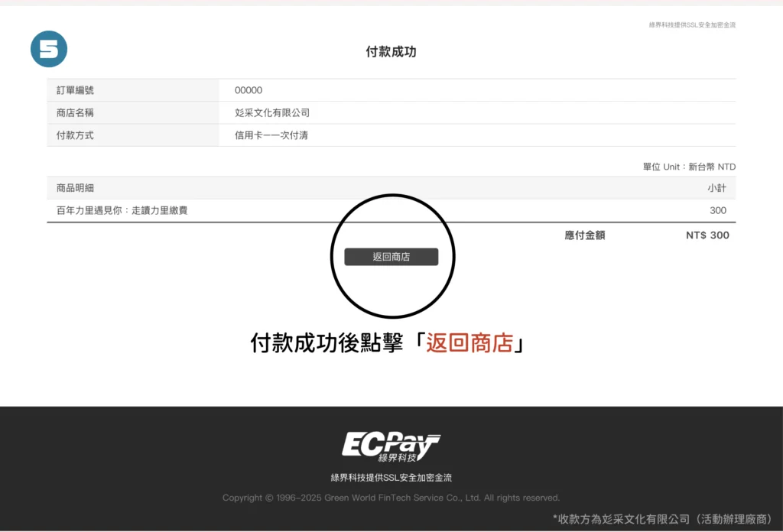This screenshot has height=532, width=783.
Task: Click the 300 subtotal amount
Action: [717, 210]
